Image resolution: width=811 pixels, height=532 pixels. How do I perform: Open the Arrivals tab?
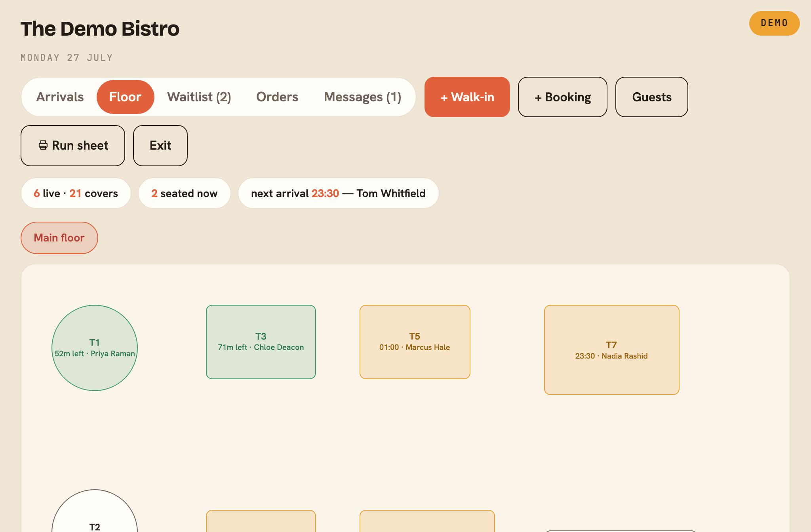click(x=60, y=97)
